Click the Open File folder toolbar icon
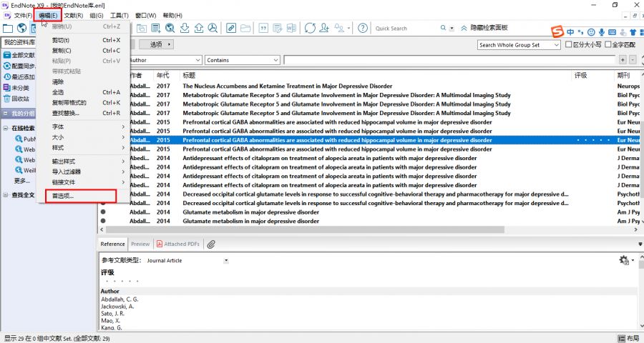The image size is (644, 343). point(245,29)
